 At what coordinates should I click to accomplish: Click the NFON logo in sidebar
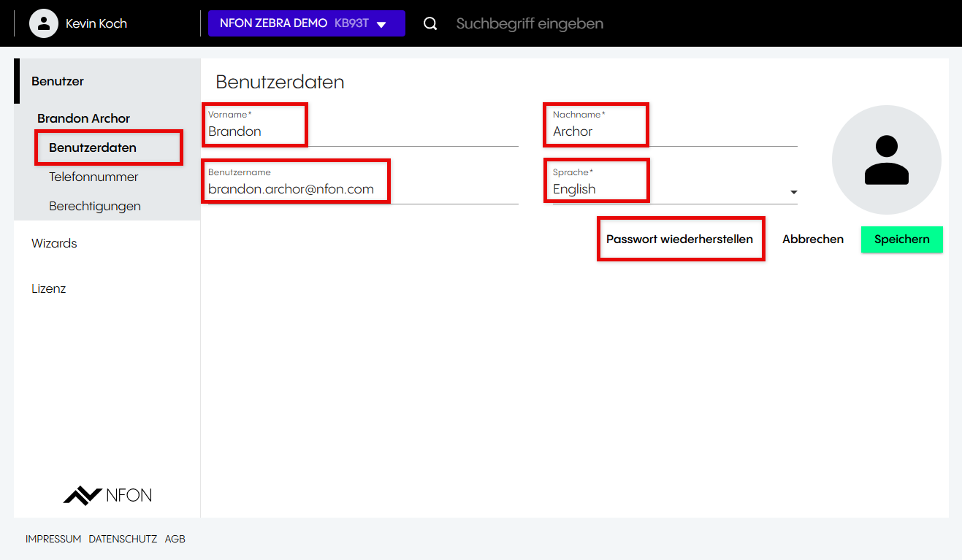point(107,495)
